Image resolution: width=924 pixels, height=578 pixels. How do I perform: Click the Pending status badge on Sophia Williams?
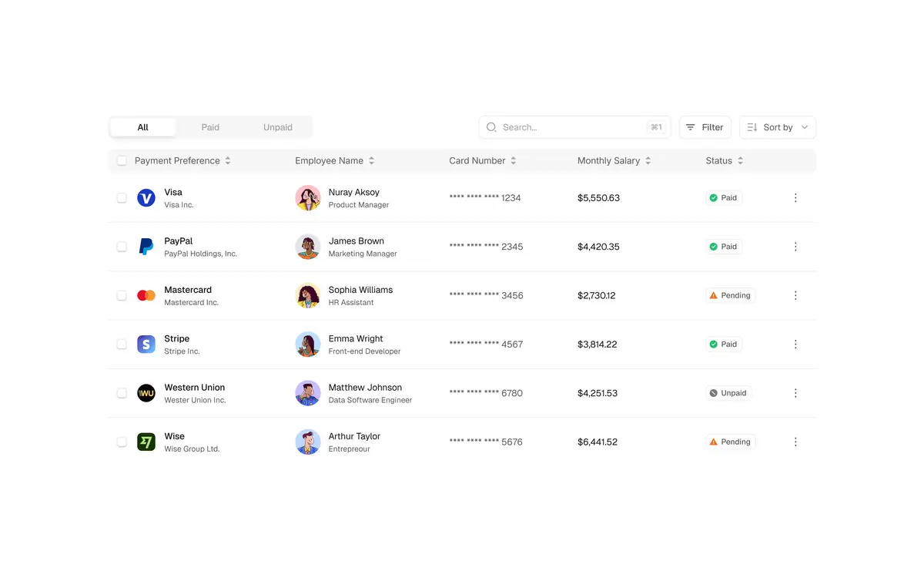[x=730, y=295]
